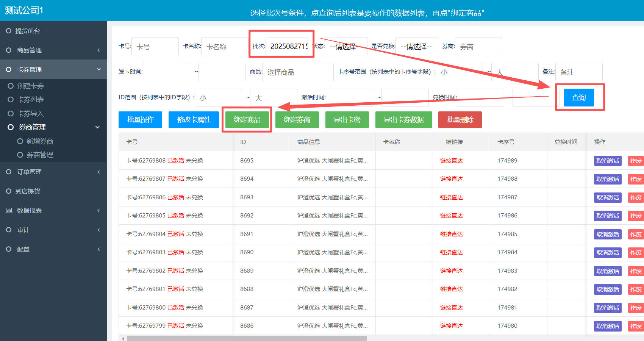This screenshot has height=341, width=644.
Task: Open the 是否兑换 dropdown selector
Action: click(x=417, y=47)
